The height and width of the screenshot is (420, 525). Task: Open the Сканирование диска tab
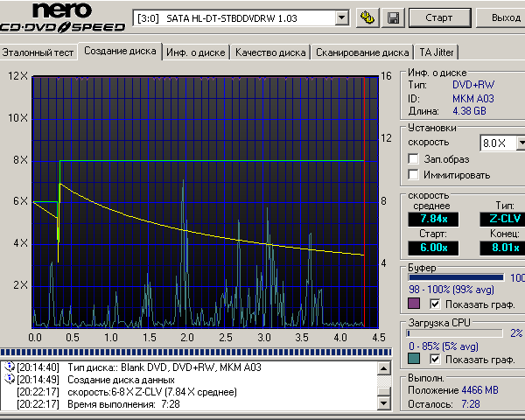click(x=362, y=52)
